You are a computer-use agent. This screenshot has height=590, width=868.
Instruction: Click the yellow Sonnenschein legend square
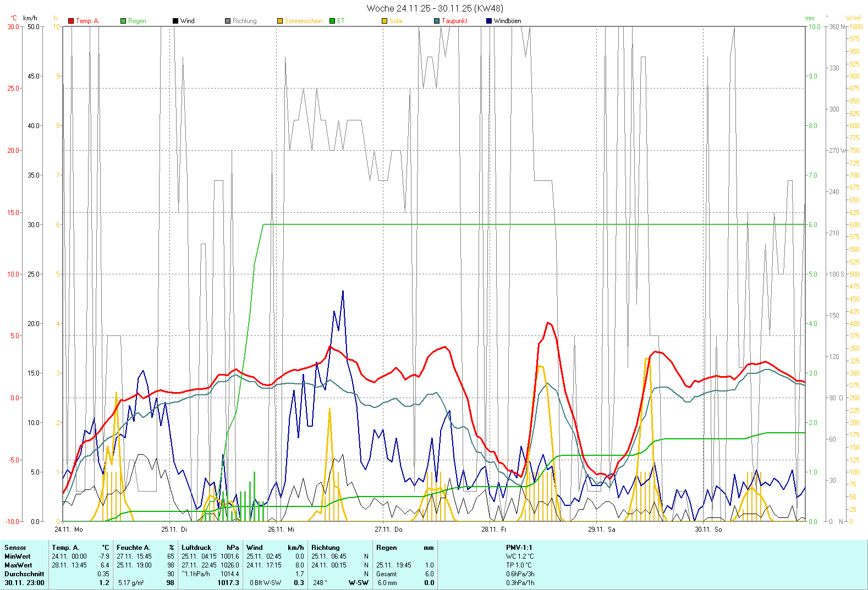[x=280, y=21]
